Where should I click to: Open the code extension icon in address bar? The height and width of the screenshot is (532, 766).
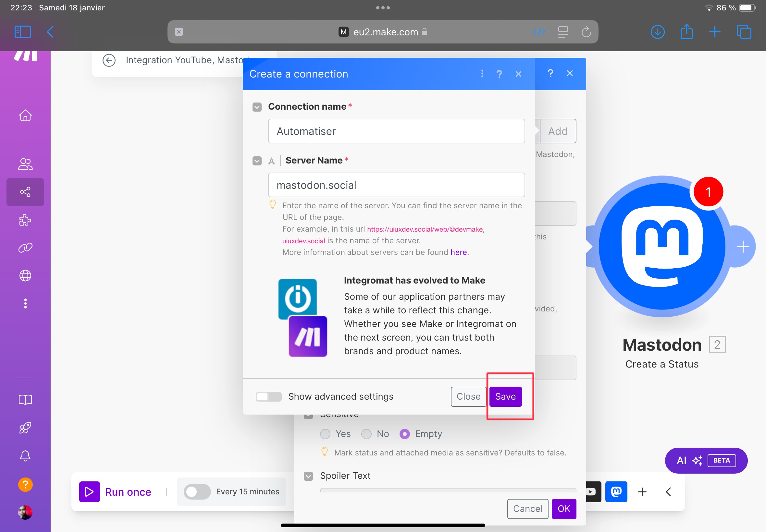[539, 32]
